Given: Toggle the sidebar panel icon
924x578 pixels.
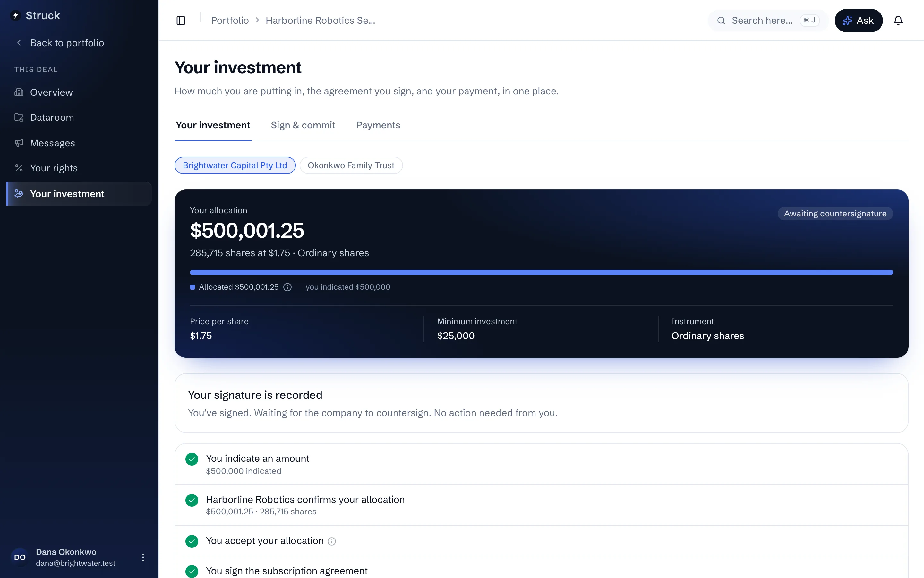Looking at the screenshot, I should click(181, 21).
